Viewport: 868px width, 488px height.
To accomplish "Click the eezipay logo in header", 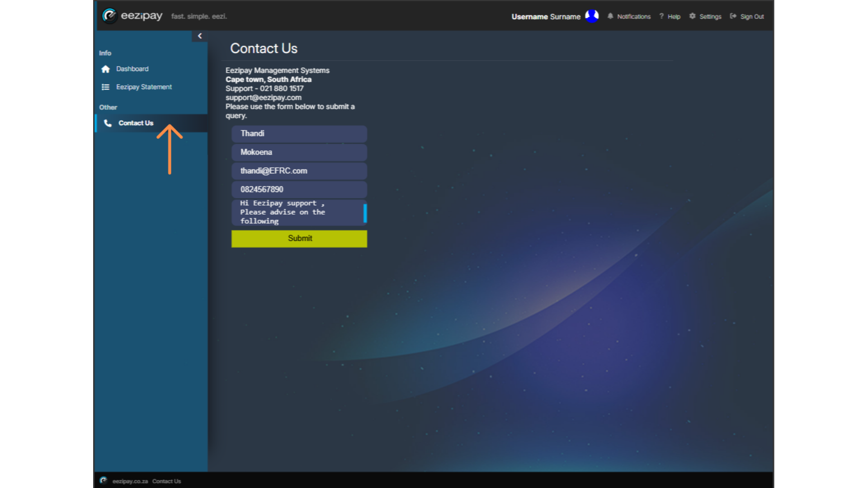I will (x=132, y=16).
